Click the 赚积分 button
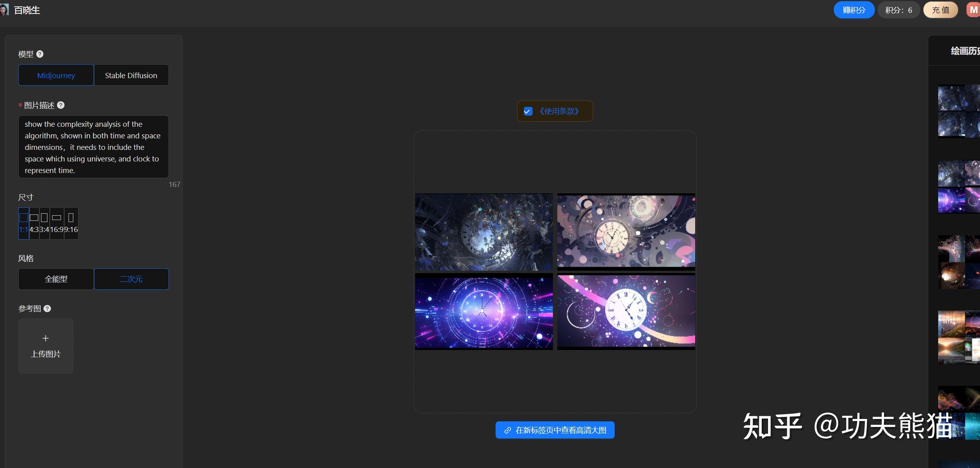The width and height of the screenshot is (980, 468). (854, 10)
